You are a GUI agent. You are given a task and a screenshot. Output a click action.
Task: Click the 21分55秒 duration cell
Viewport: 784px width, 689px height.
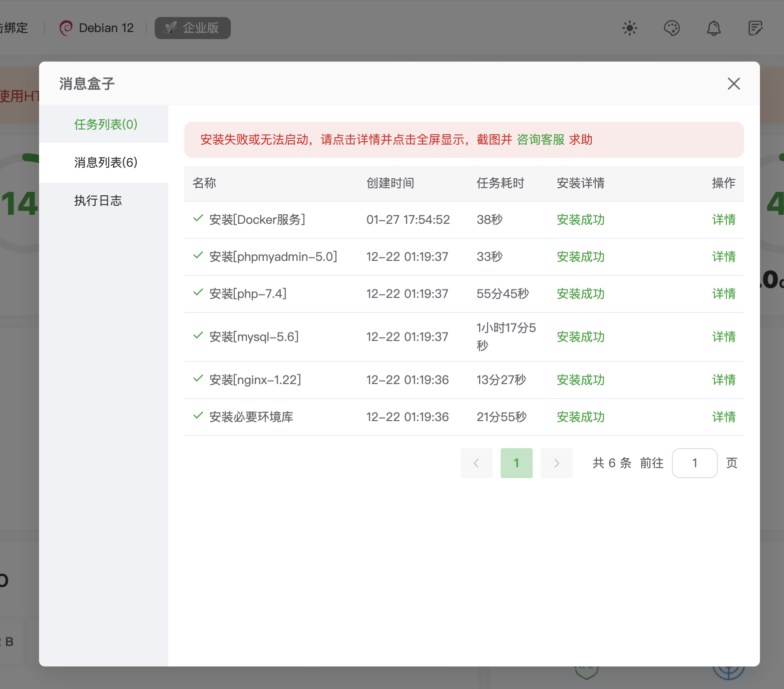(x=502, y=417)
